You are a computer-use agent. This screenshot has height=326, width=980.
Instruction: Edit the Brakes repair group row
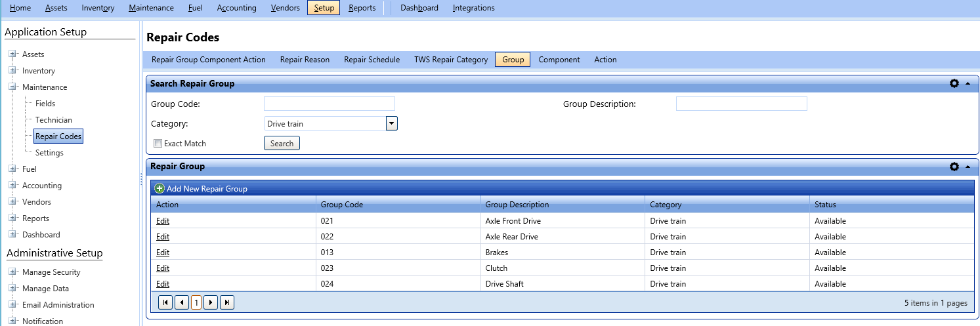(163, 253)
